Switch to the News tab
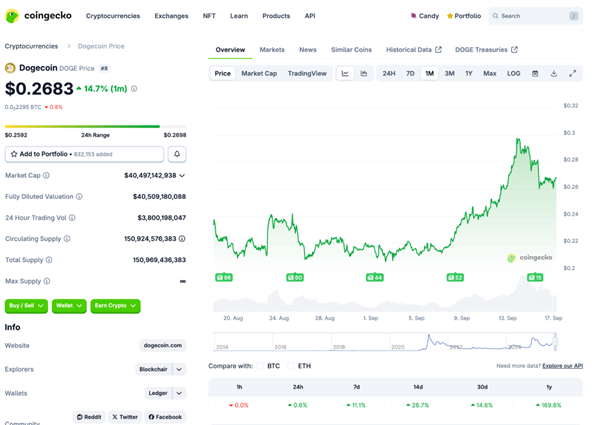 pos(308,50)
